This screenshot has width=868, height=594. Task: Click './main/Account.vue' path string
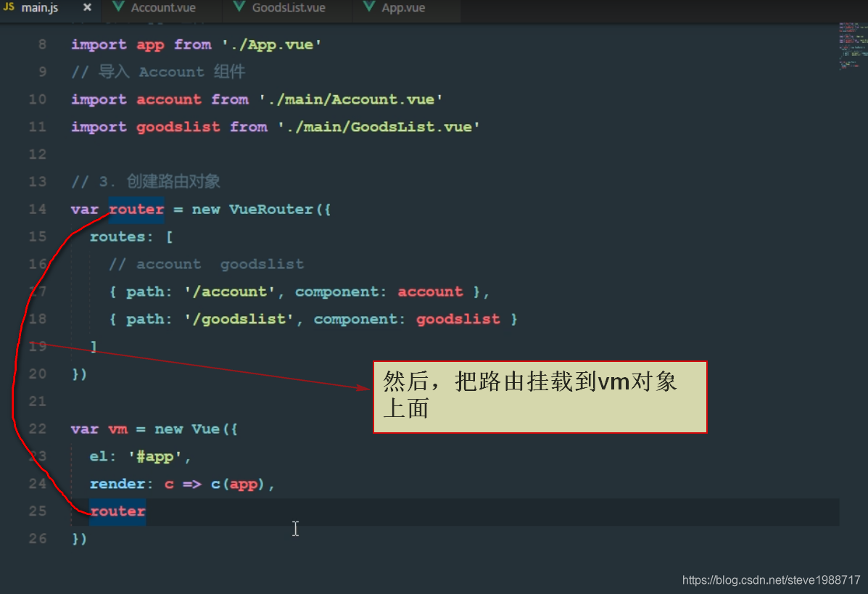click(x=350, y=99)
